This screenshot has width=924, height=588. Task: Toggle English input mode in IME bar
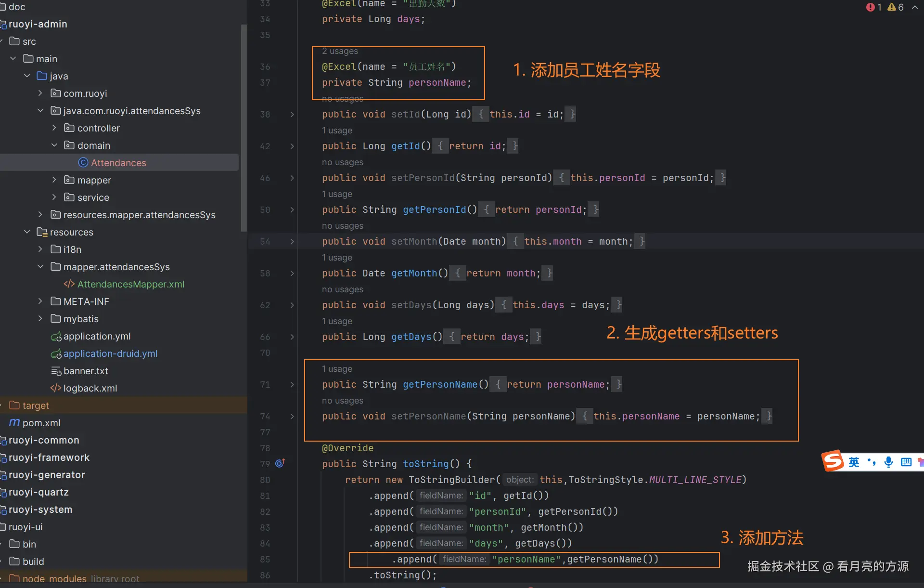coord(854,462)
